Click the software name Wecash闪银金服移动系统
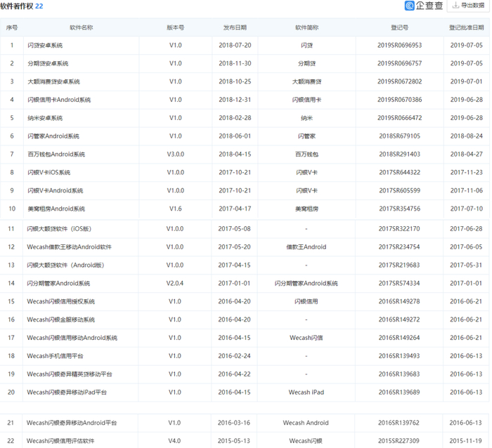The width and height of the screenshot is (492, 448). pos(61,320)
